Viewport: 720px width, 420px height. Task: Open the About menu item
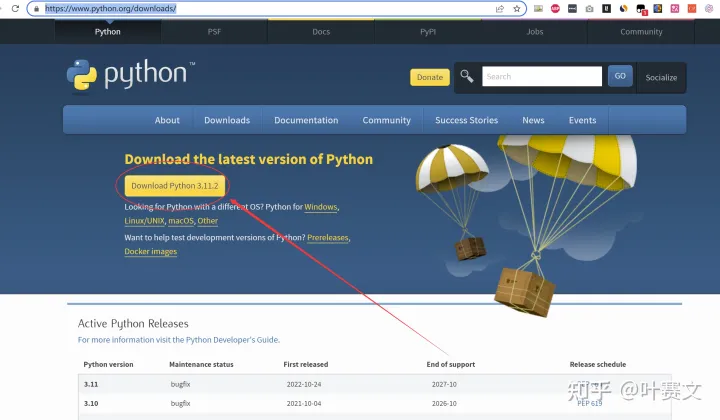[167, 120]
